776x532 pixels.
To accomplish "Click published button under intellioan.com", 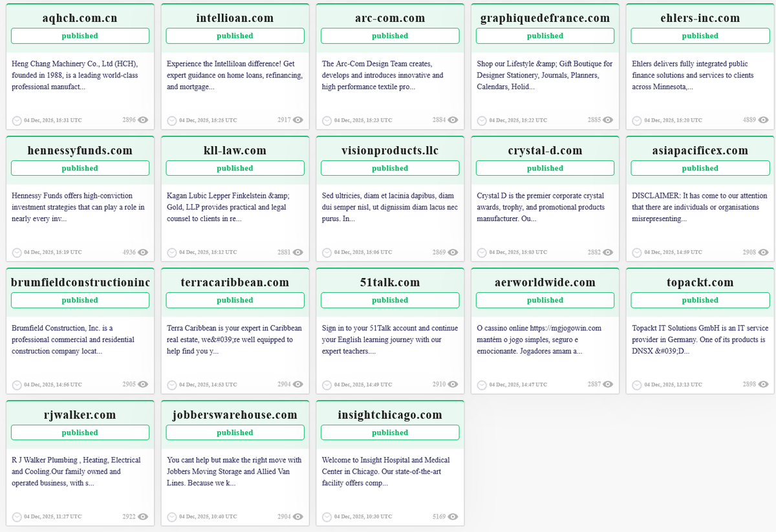I will pyautogui.click(x=235, y=36).
